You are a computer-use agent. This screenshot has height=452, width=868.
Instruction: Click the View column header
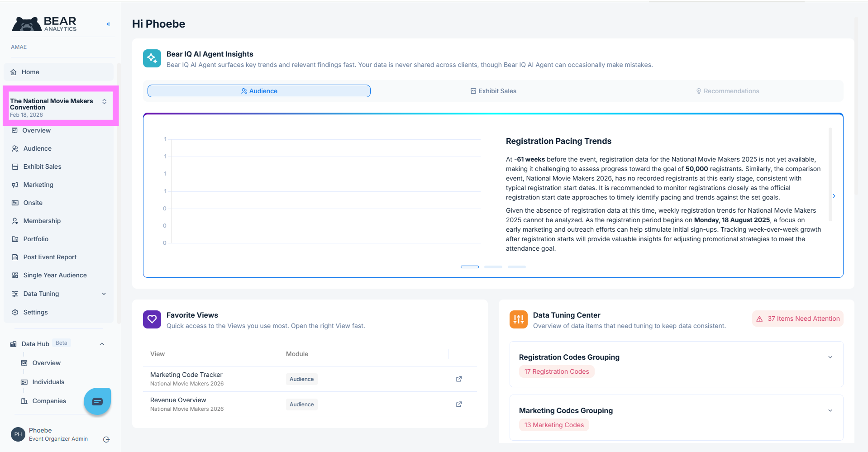coord(157,354)
